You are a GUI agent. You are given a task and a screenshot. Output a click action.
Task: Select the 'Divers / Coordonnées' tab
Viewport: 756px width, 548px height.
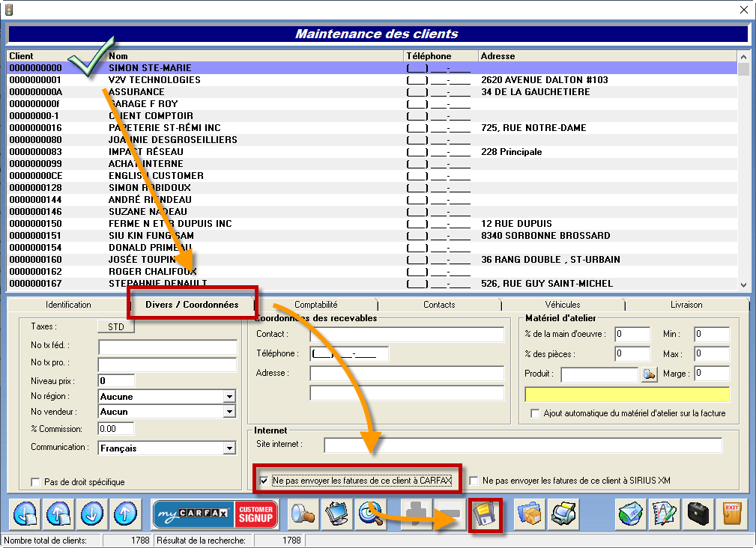pos(192,305)
